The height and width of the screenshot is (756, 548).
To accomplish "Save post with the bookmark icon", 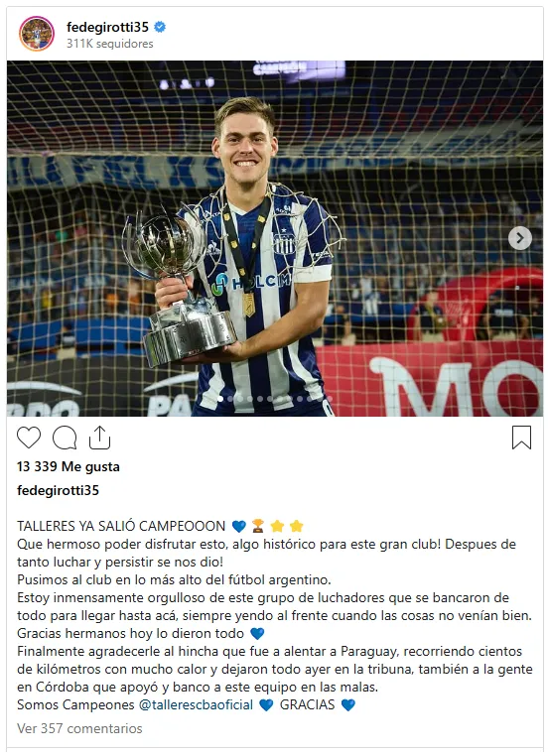I will tap(521, 438).
